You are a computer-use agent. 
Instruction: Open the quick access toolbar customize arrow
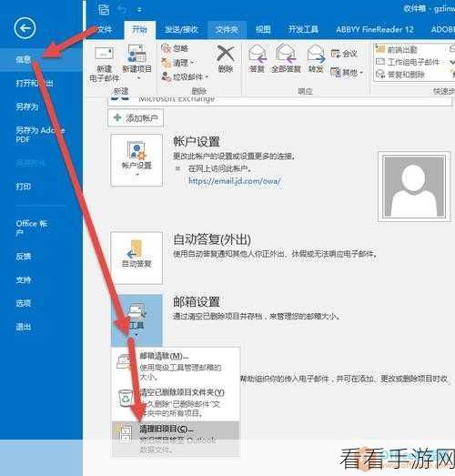point(139,10)
